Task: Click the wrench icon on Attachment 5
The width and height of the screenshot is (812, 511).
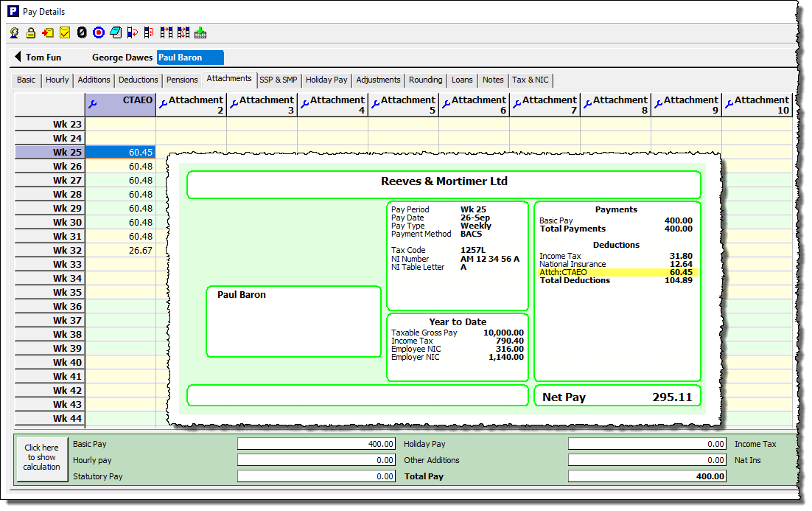Action: pos(376,104)
